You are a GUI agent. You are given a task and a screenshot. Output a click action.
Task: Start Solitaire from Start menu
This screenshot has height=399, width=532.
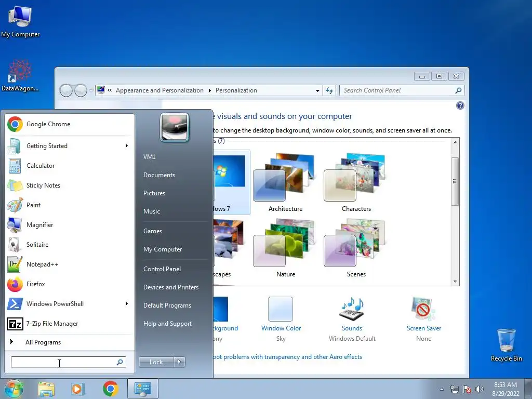[70, 244]
